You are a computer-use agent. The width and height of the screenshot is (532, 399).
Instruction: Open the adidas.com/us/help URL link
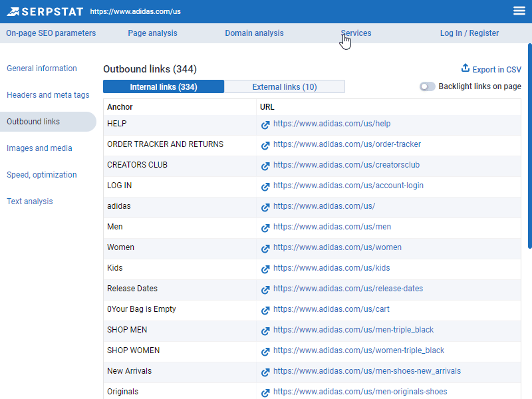[332, 124]
